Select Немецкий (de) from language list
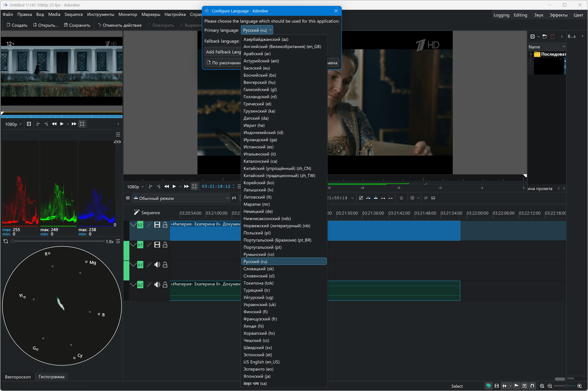588x391 pixels. point(258,211)
